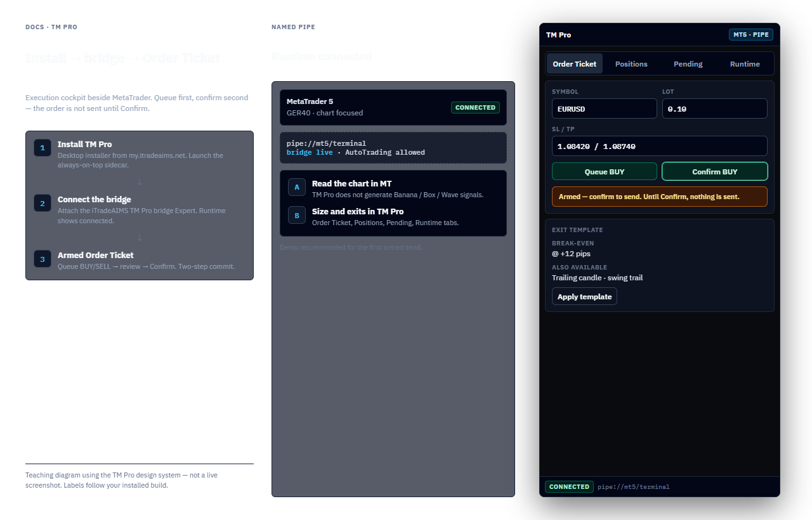The height and width of the screenshot is (520, 812).
Task: Click the TM Pro window title
Action: coord(558,35)
